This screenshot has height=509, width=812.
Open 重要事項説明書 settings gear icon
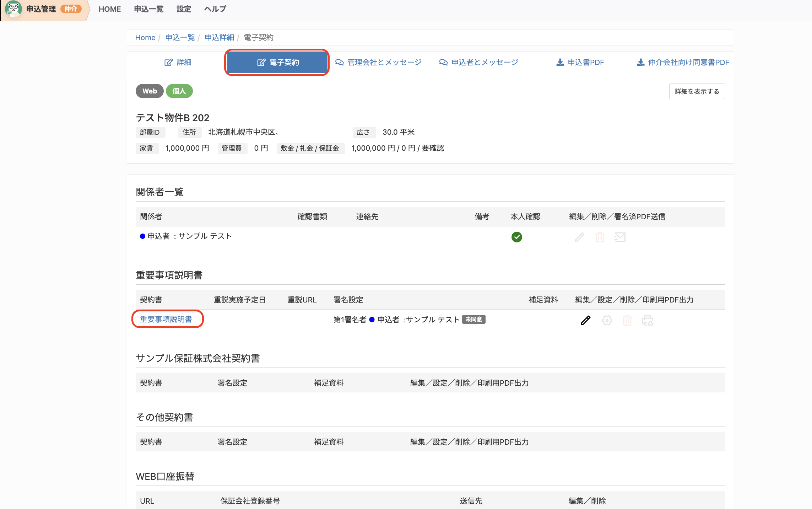click(x=607, y=320)
